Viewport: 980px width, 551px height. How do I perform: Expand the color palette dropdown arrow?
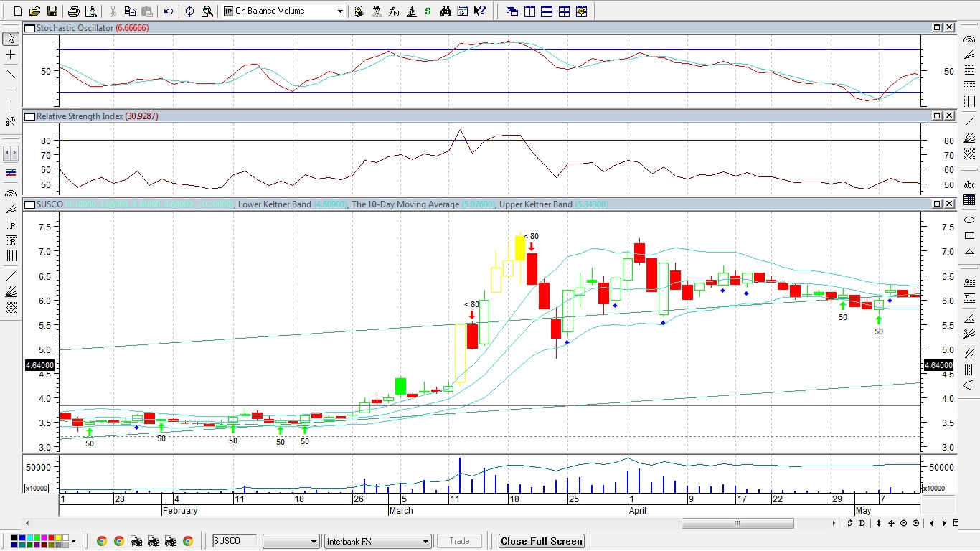pyautogui.click(x=73, y=541)
